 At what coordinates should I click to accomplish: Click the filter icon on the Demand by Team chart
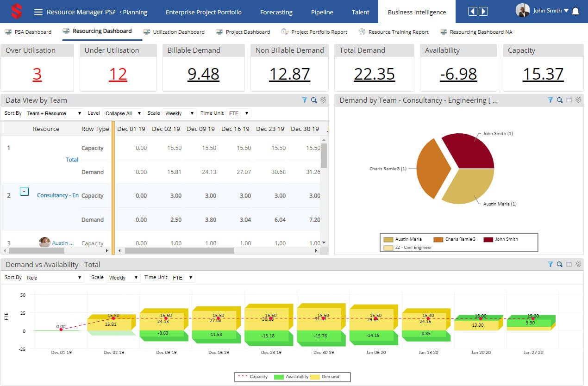(x=550, y=100)
